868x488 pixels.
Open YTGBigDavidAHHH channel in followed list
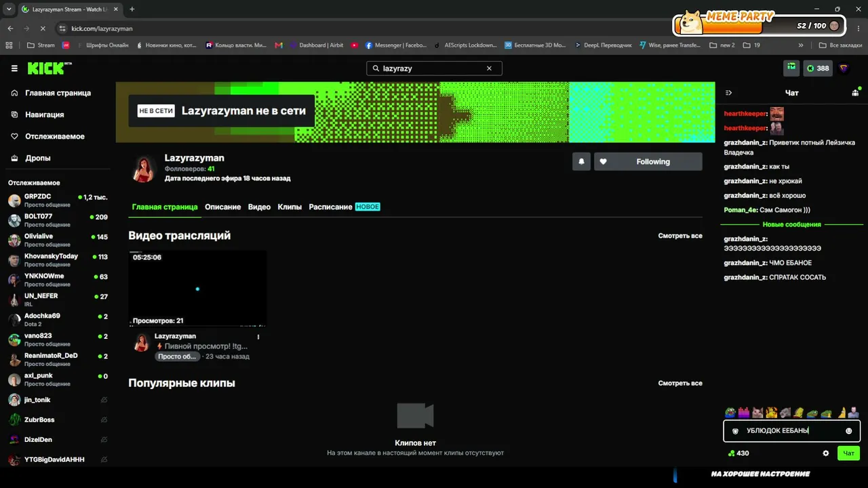58,460
